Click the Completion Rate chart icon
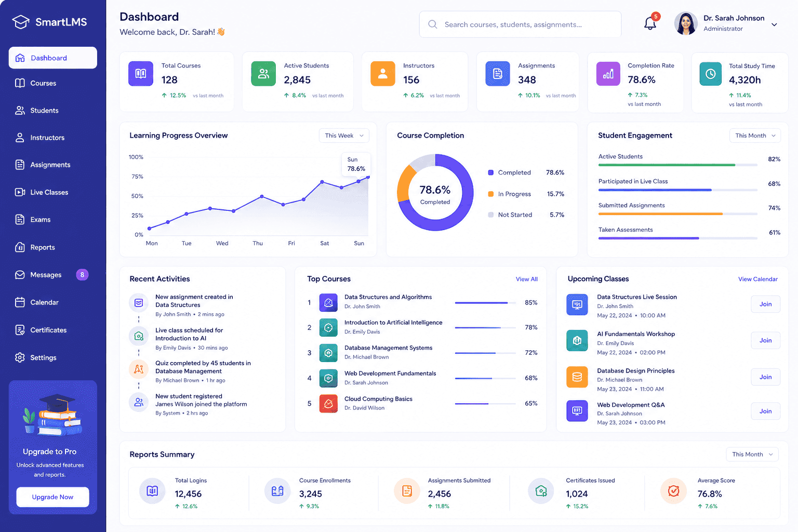 coord(608,74)
